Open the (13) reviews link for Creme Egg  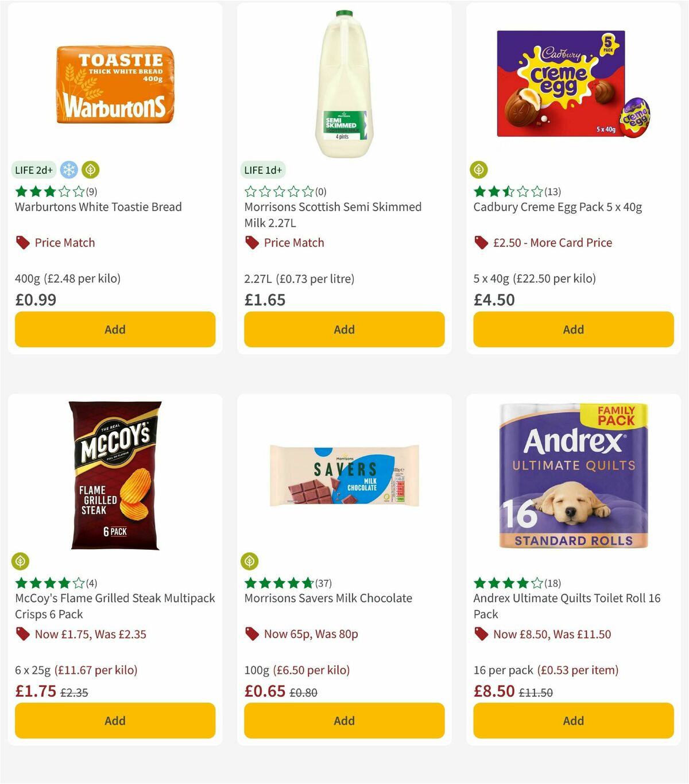pyautogui.click(x=552, y=192)
